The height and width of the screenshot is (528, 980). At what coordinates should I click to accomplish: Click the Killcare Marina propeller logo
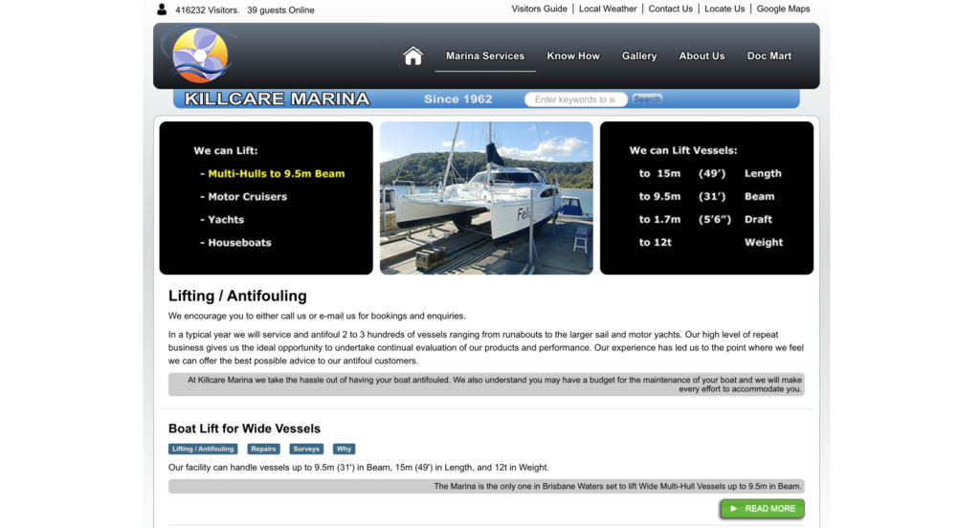click(x=199, y=55)
